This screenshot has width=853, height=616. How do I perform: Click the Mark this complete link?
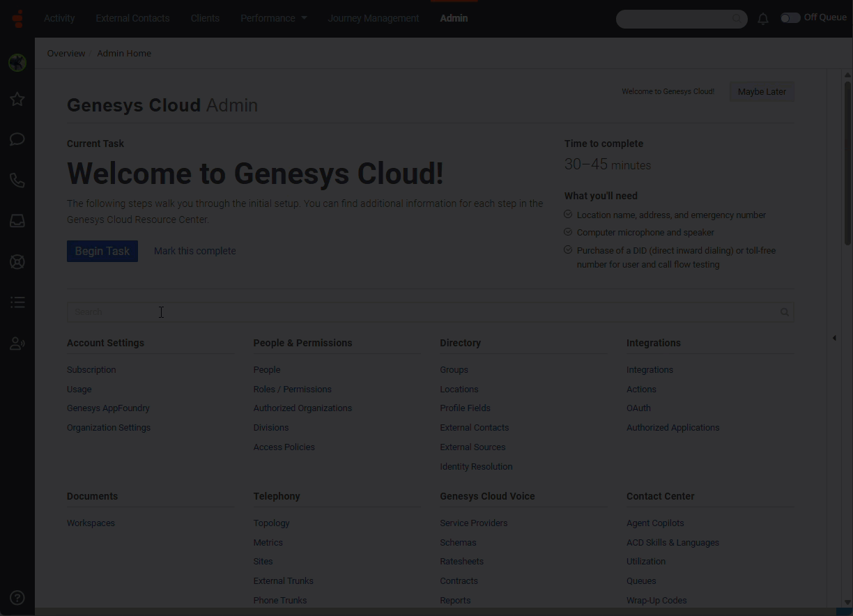(194, 251)
